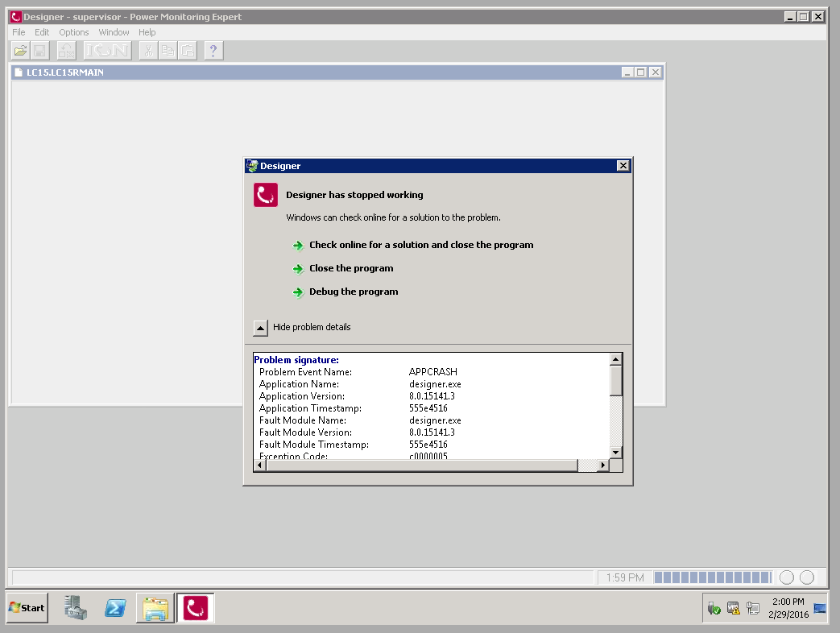Image resolution: width=840 pixels, height=633 pixels.
Task: Minimize the LC15.LC15RMAIN child window
Action: point(627,72)
